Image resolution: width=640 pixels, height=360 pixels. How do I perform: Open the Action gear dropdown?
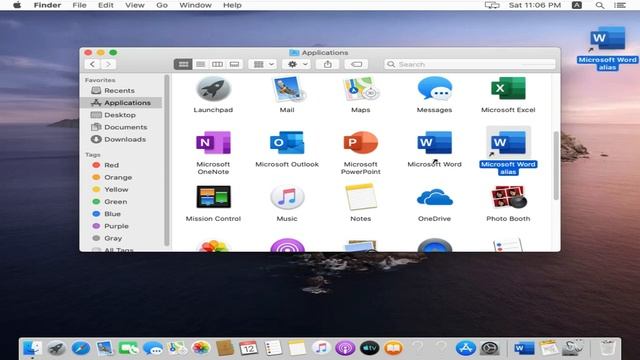297,64
